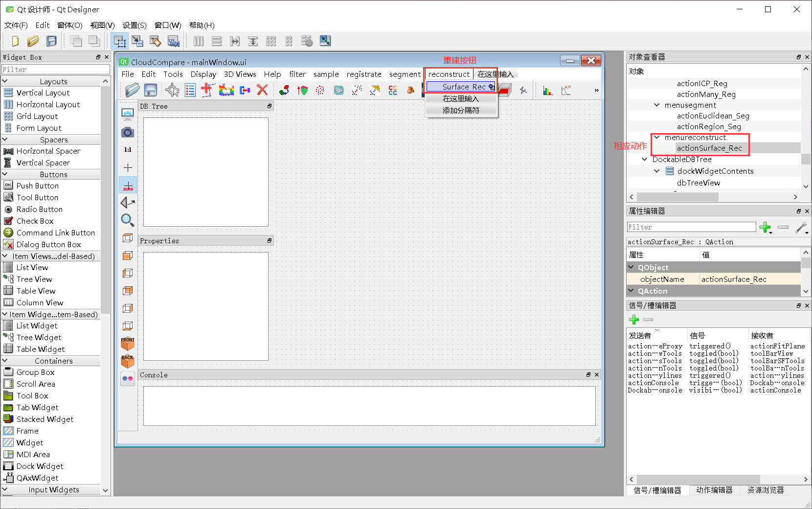
Task: Switch to the 资源浏览器 tab
Action: [766, 490]
